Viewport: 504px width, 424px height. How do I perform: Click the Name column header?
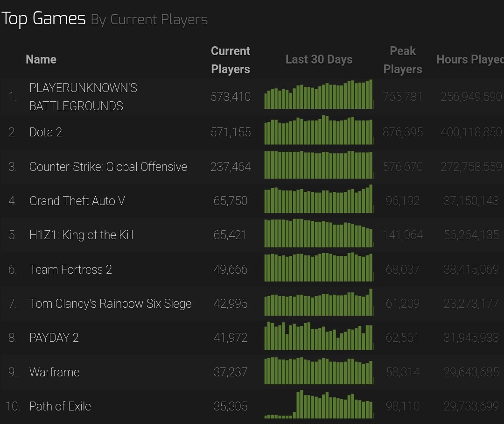[41, 60]
